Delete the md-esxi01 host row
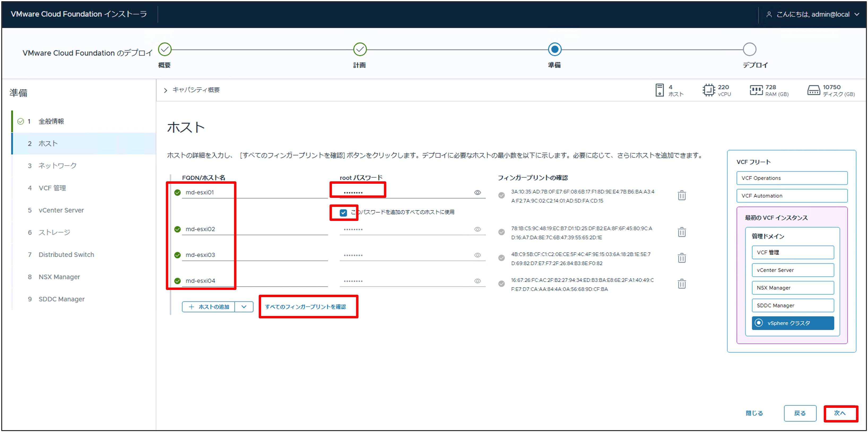 point(681,195)
